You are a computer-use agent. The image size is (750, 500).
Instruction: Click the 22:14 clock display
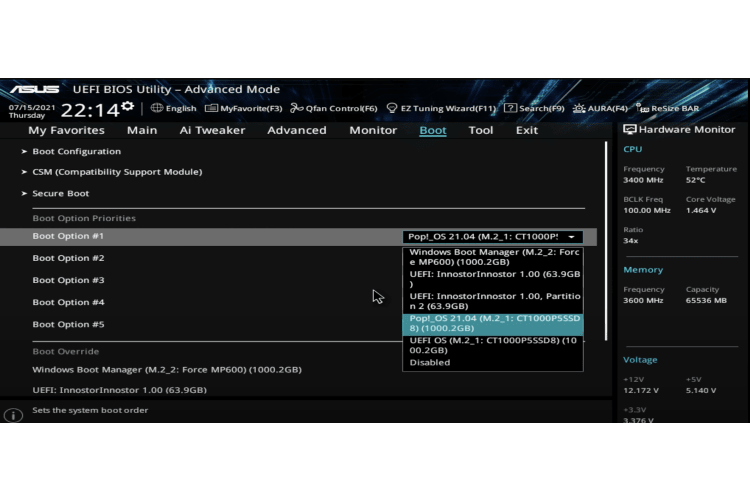[x=90, y=110]
